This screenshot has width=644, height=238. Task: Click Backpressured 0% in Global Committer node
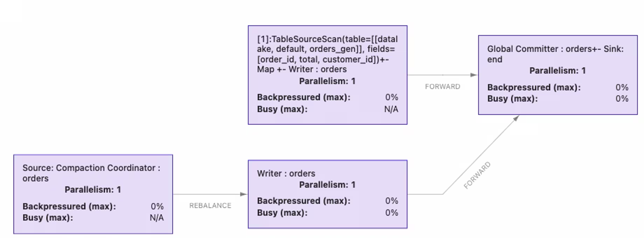[x=622, y=87]
